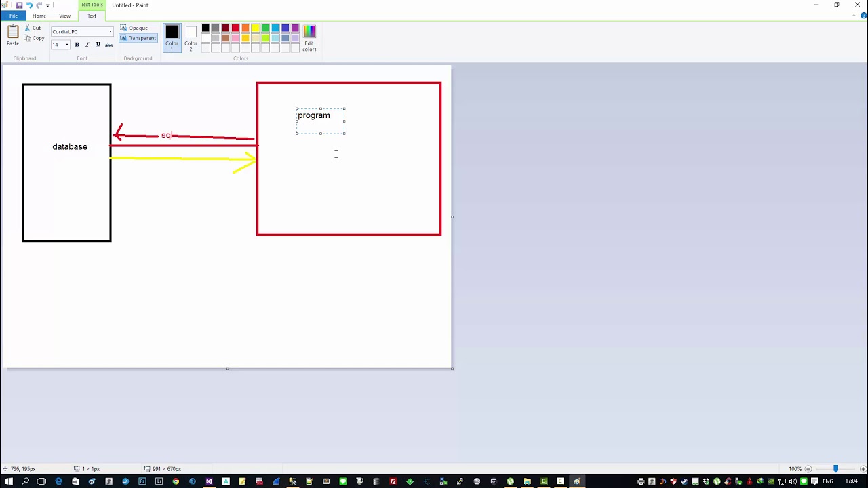
Task: Toggle Bold formatting
Action: coord(77,45)
